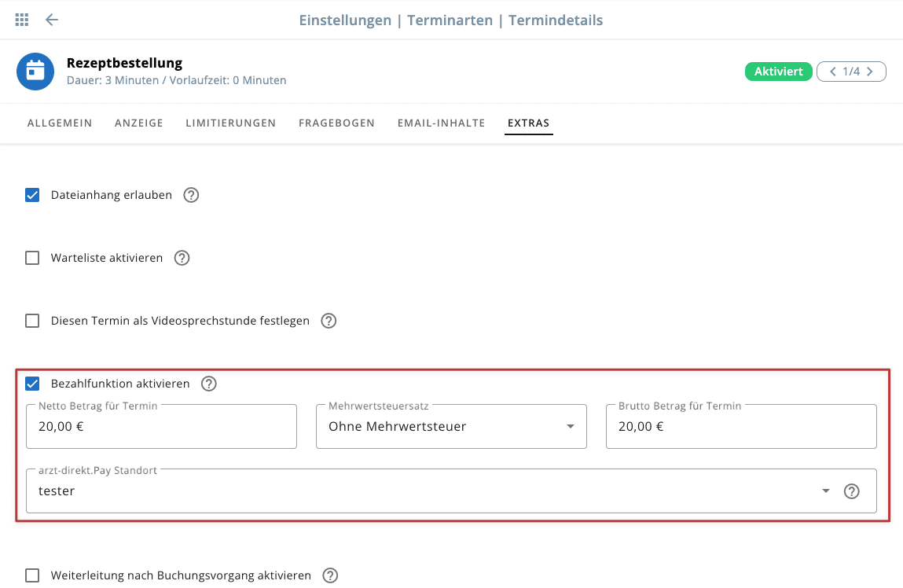This screenshot has height=588, width=903.
Task: Open help for Dateianhang erlauben
Action: coord(191,195)
